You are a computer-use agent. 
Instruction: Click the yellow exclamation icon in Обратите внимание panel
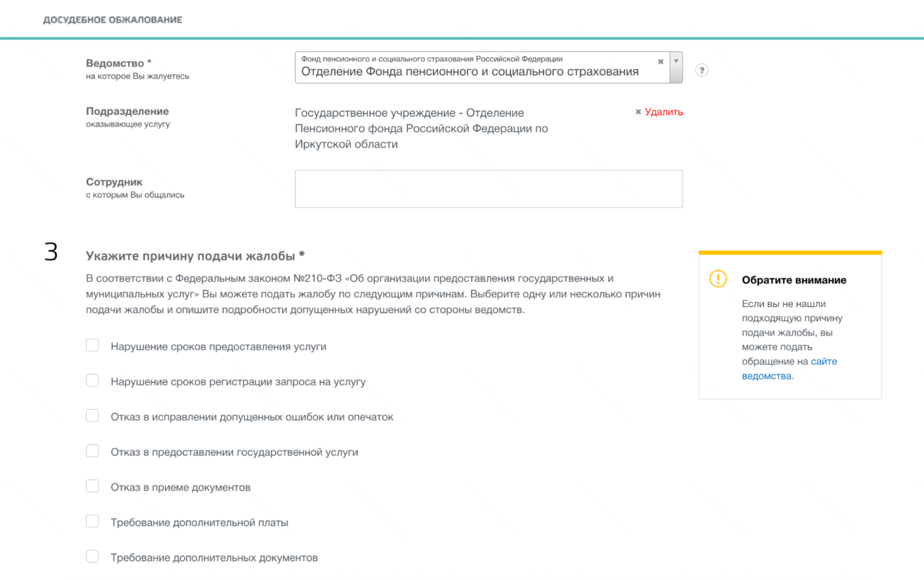point(719,280)
